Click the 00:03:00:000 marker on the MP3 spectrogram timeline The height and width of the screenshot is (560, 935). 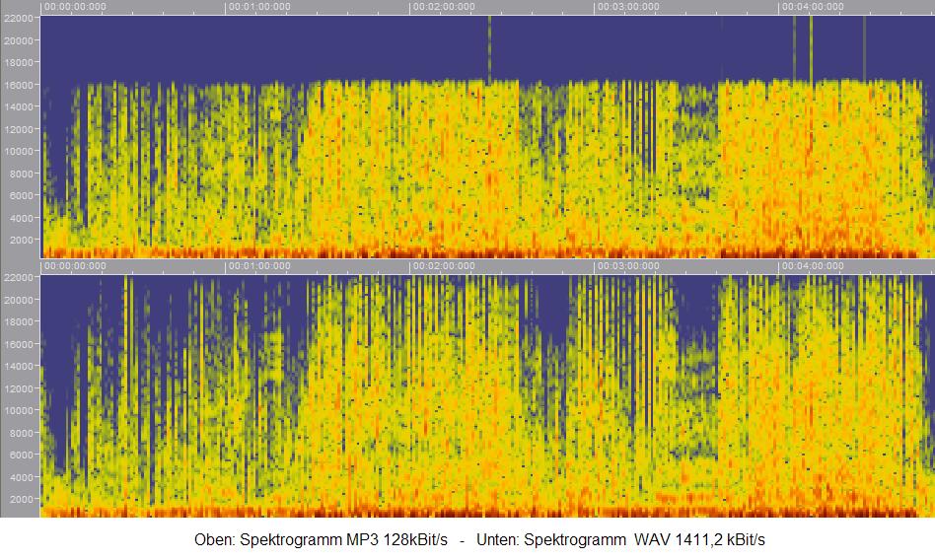point(628,7)
